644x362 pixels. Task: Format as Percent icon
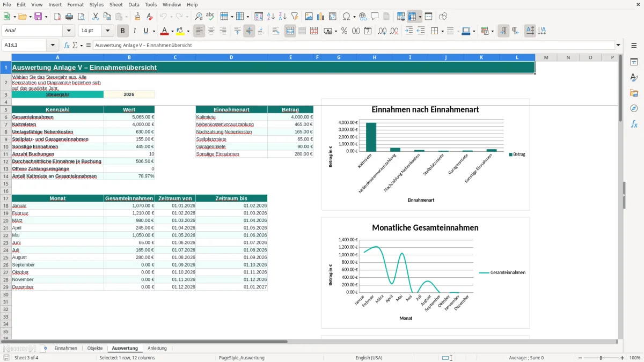[x=345, y=31]
